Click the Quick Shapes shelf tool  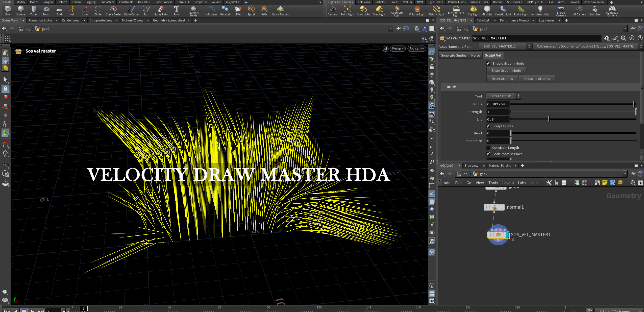pos(280,11)
